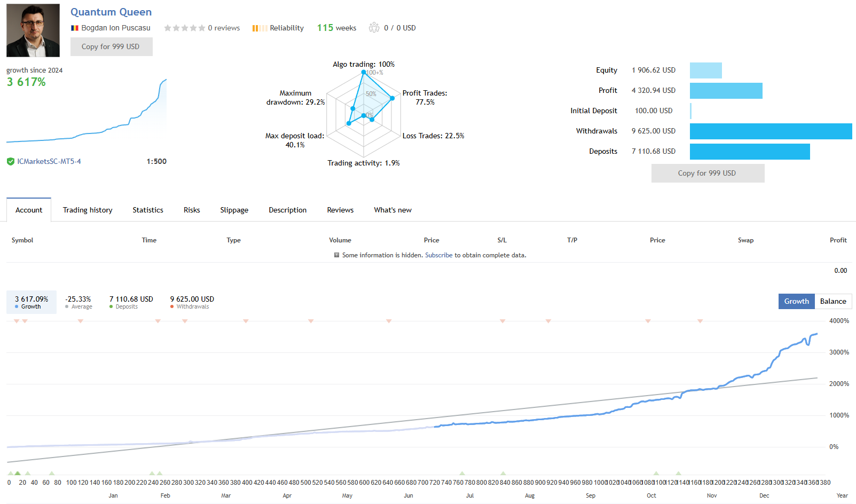Open Bogdan Ion Puscasu's author profile
Screen dimensions: 856x504
116,28
